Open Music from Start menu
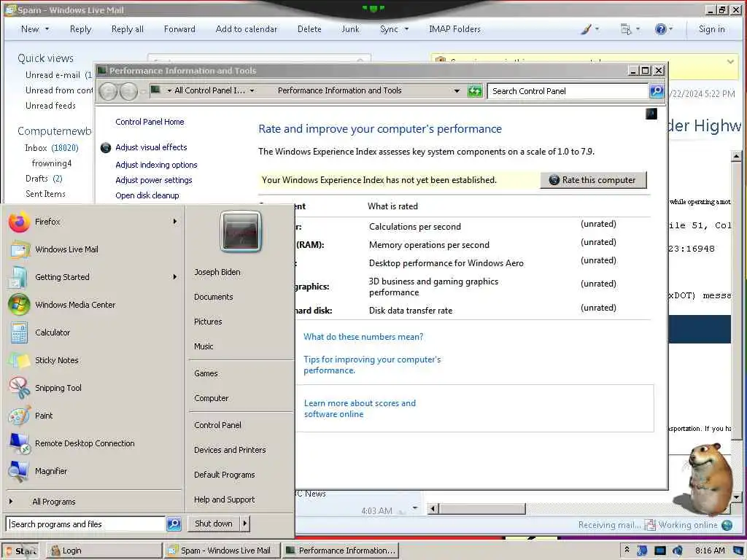Image resolution: width=747 pixels, height=560 pixels. click(x=204, y=346)
